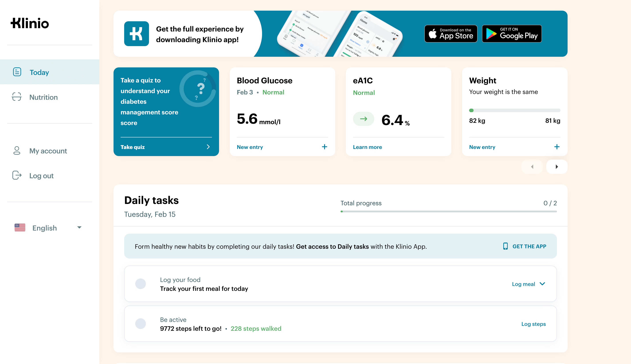
Task: Click the plus icon on Blood Glucose card
Action: point(325,147)
